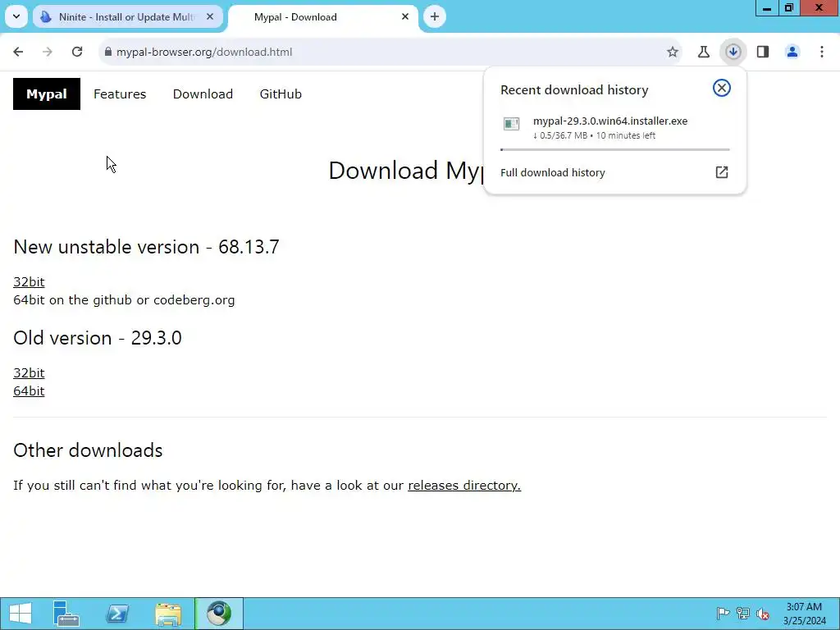
Task: Restore down the browser window
Action: coord(788,8)
